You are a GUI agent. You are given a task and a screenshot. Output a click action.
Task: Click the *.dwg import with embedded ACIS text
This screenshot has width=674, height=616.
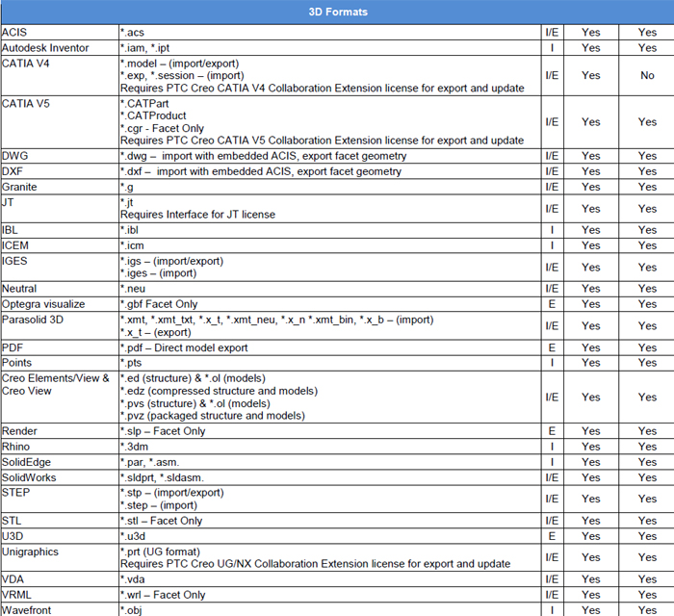pos(263,156)
